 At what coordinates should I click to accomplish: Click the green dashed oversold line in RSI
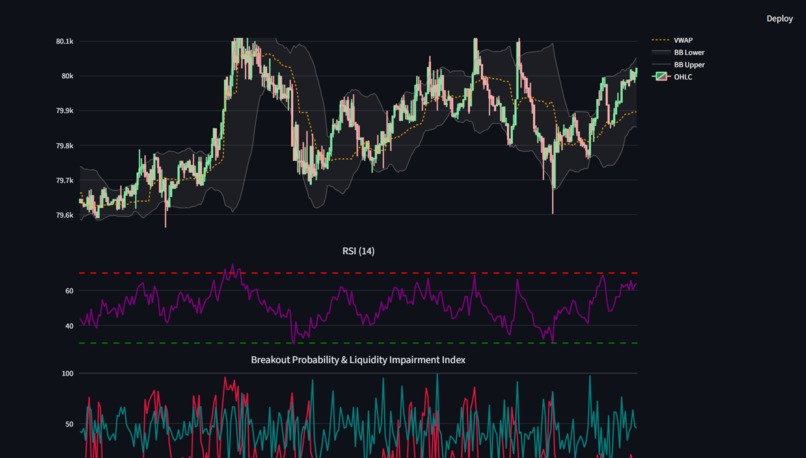pos(358,343)
